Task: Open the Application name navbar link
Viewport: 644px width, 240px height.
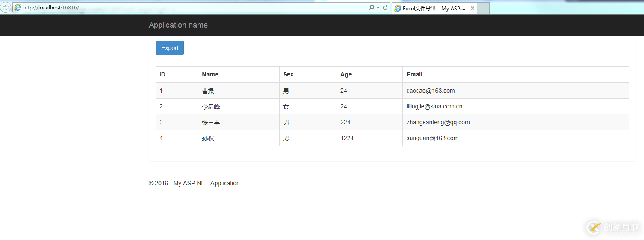Action: point(178,25)
